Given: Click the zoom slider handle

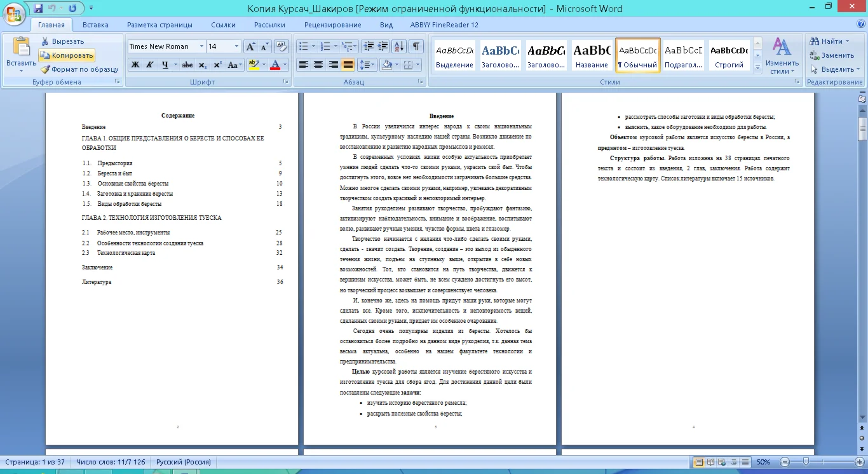Looking at the screenshot, I should 806,462.
